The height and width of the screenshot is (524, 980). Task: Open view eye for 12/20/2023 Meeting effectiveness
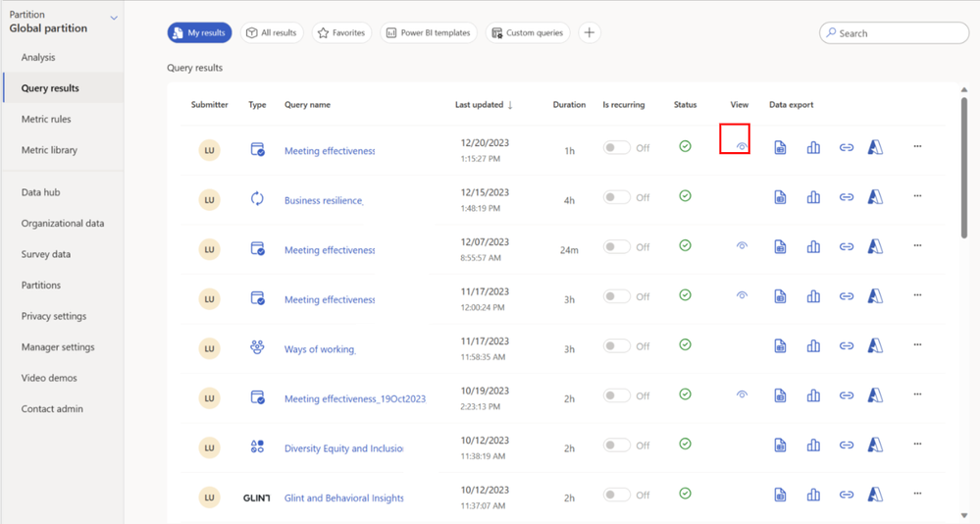tap(742, 146)
